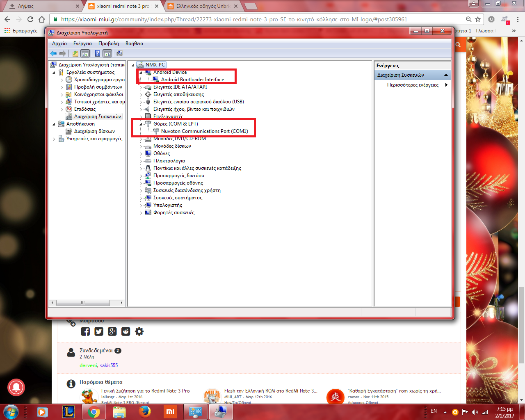Select Διαχείριση Συσκευών in the console tree
Screen dimensions: 525x420
[97, 116]
